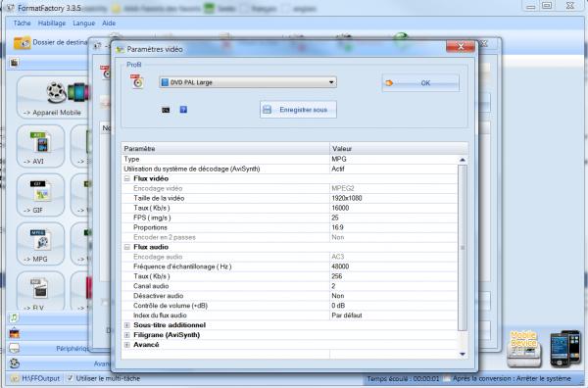588x388 pixels.
Task: Open the Aide menu
Action: pos(109,24)
